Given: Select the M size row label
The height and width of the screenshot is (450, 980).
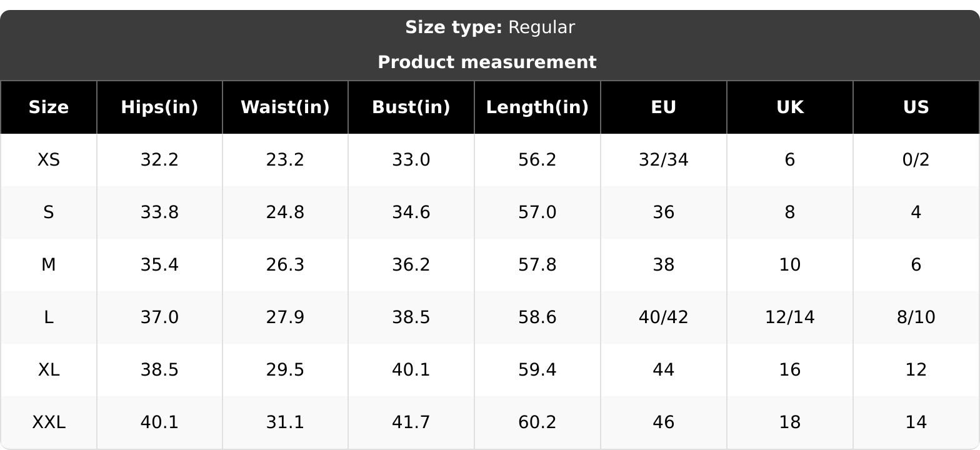Looking at the screenshot, I should [49, 265].
